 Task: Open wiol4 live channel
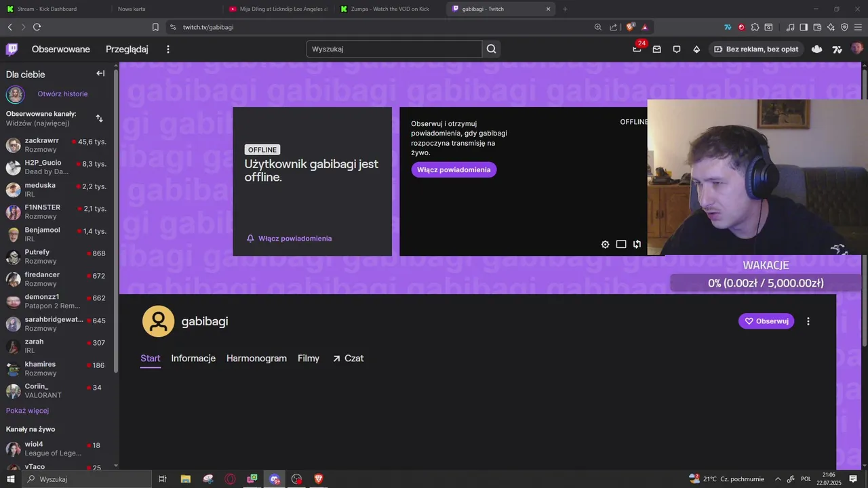(57, 449)
